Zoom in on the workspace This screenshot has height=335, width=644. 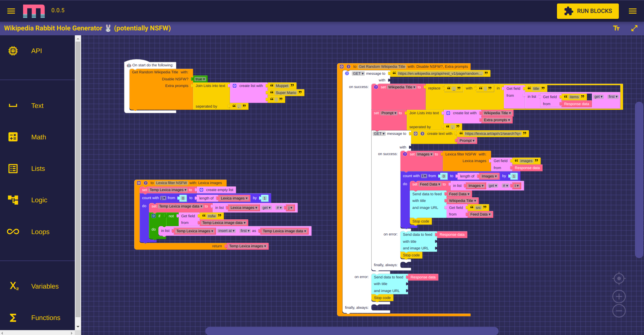point(619,297)
